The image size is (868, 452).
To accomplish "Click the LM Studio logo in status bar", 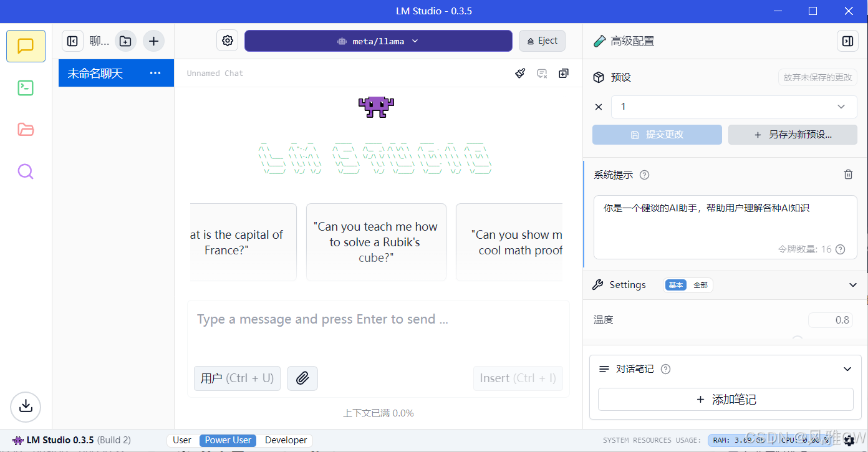I will (x=18, y=440).
